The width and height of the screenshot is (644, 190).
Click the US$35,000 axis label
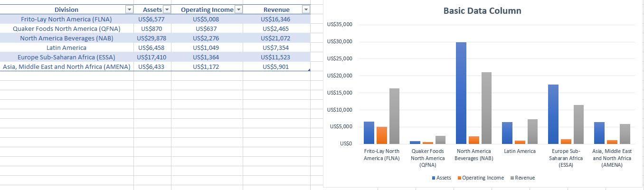(x=340, y=24)
